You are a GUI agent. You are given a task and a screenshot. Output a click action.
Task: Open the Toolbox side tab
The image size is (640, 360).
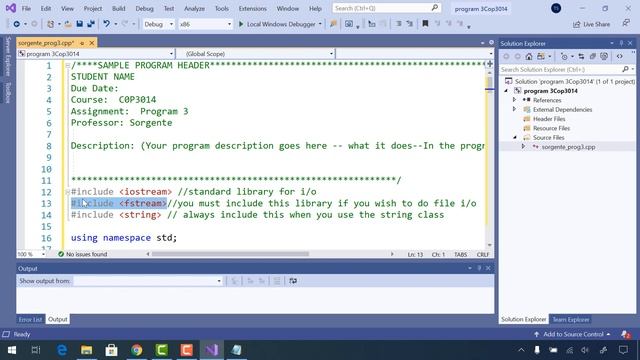pos(8,92)
